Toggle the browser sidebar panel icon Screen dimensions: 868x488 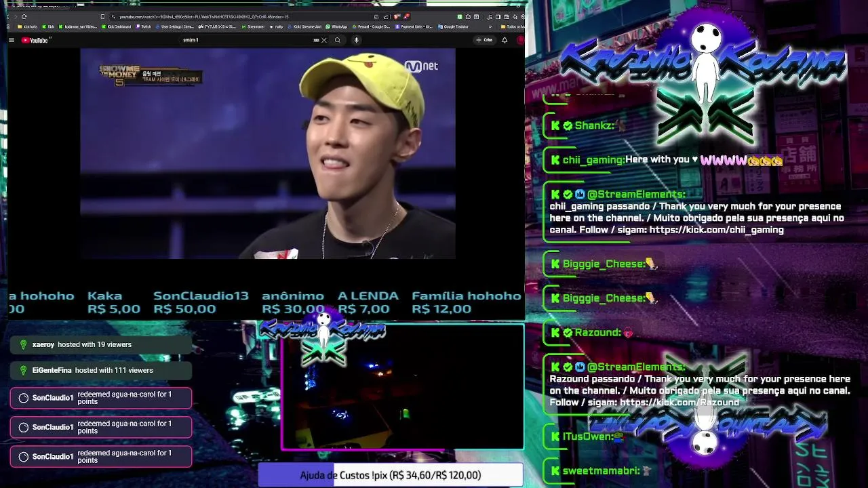pos(498,17)
